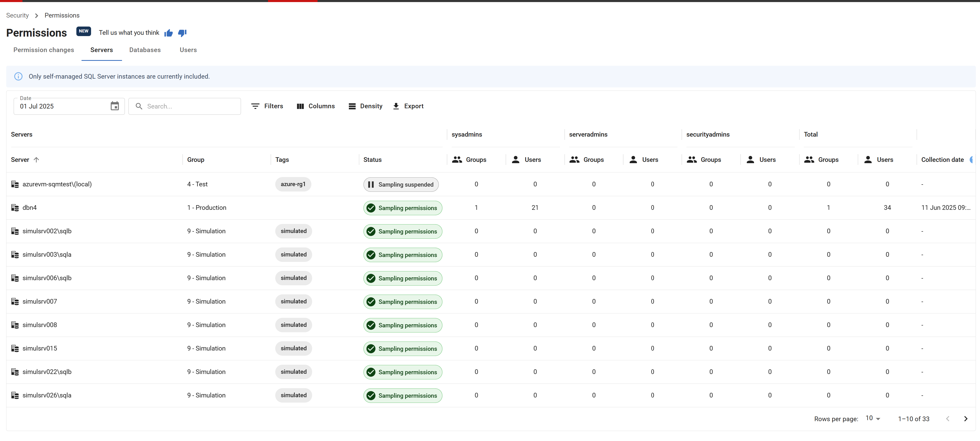Screen dimensions: 980x441
Task: Switch to the Permission changes tab
Action: click(44, 50)
